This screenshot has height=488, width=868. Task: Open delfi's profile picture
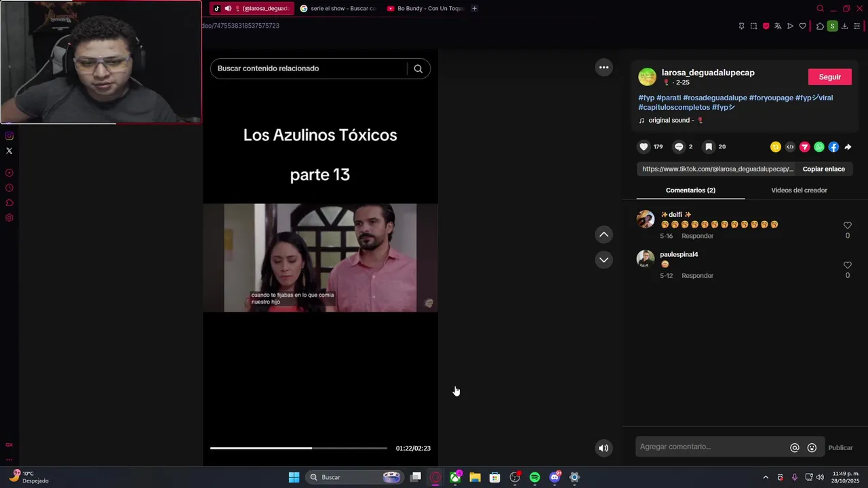click(646, 219)
